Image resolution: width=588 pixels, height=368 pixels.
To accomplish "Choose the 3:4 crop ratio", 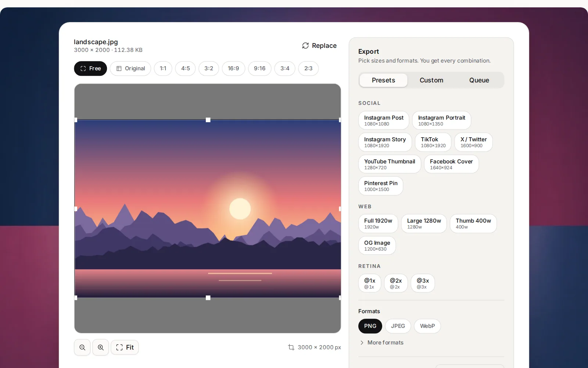I will click(x=285, y=68).
